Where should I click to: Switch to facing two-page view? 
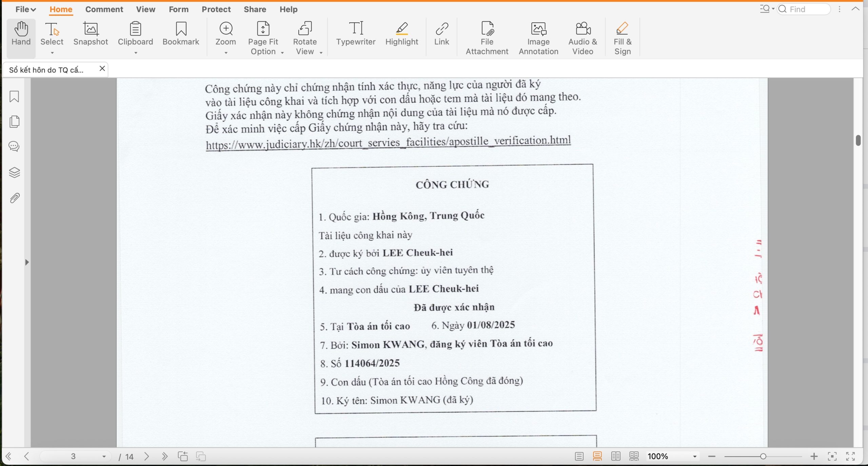616,456
